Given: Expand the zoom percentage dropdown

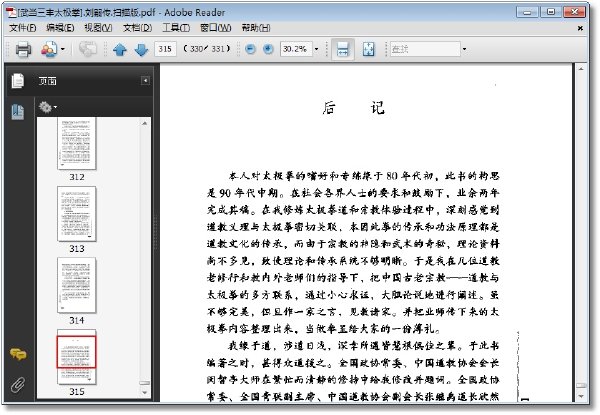Looking at the screenshot, I should tap(316, 49).
